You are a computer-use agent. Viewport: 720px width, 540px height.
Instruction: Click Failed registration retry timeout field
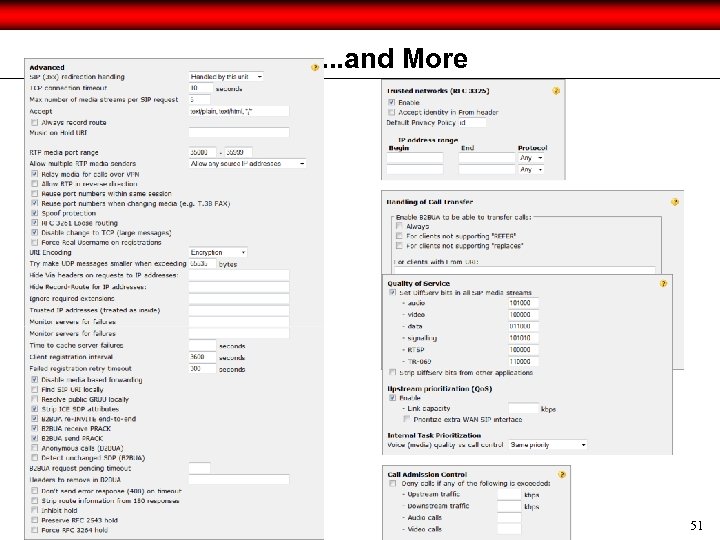click(x=202, y=369)
